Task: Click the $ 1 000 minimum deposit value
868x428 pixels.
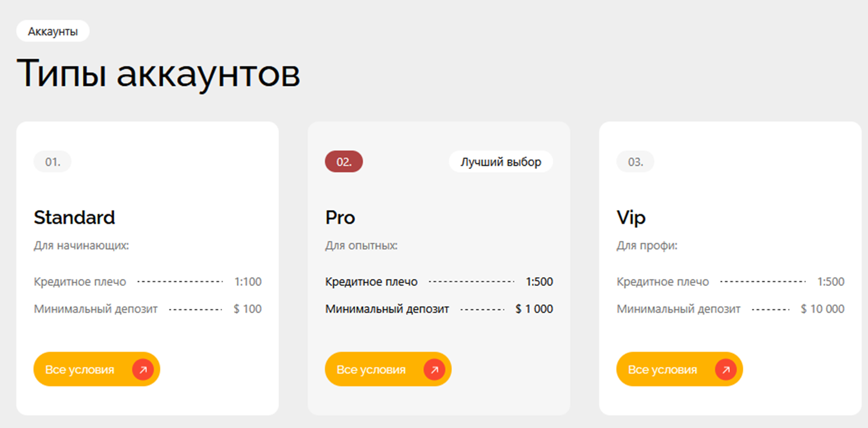Action: pos(534,309)
